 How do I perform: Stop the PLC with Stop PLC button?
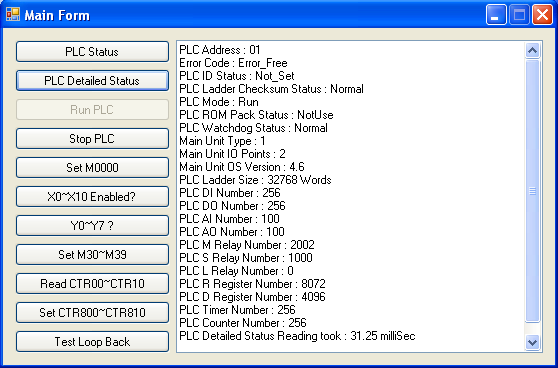92,138
